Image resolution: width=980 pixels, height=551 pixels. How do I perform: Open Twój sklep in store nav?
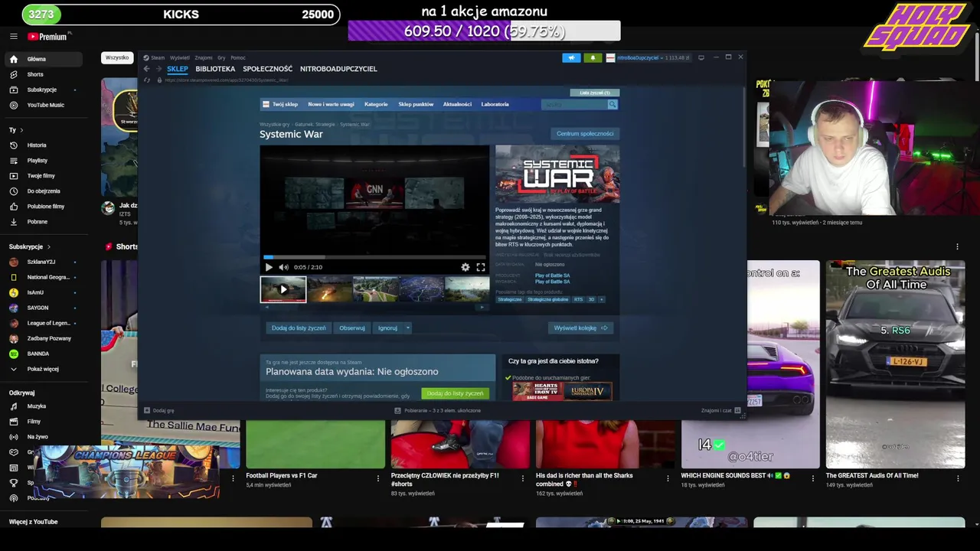[x=285, y=104]
